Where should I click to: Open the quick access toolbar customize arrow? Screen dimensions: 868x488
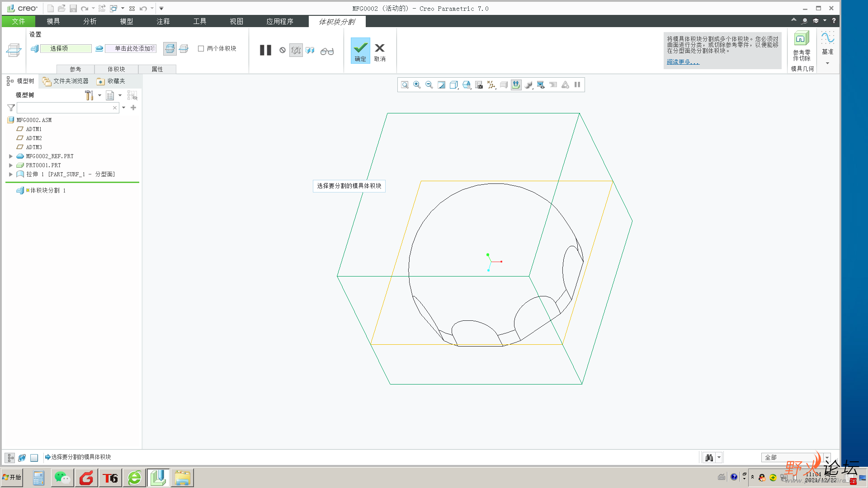click(x=161, y=8)
